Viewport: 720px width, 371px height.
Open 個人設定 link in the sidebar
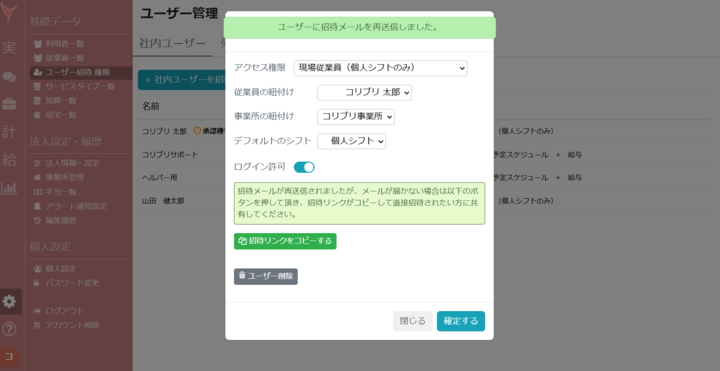tap(55, 269)
